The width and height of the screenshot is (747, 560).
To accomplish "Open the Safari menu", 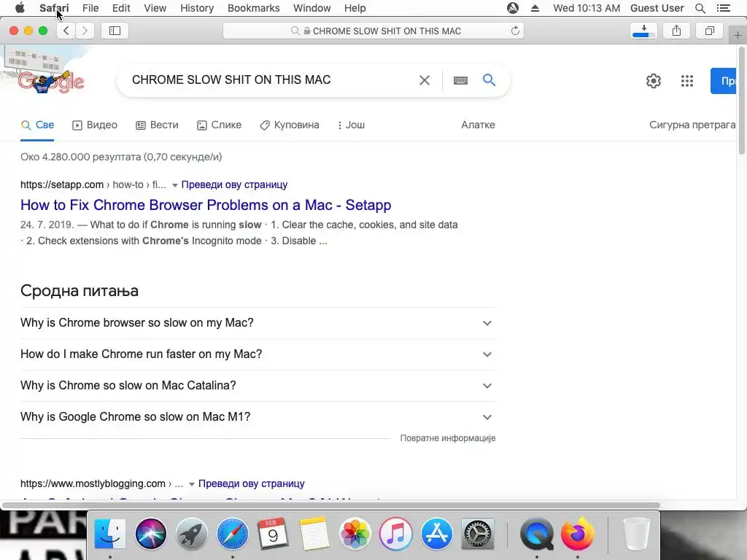I will pos(54,8).
